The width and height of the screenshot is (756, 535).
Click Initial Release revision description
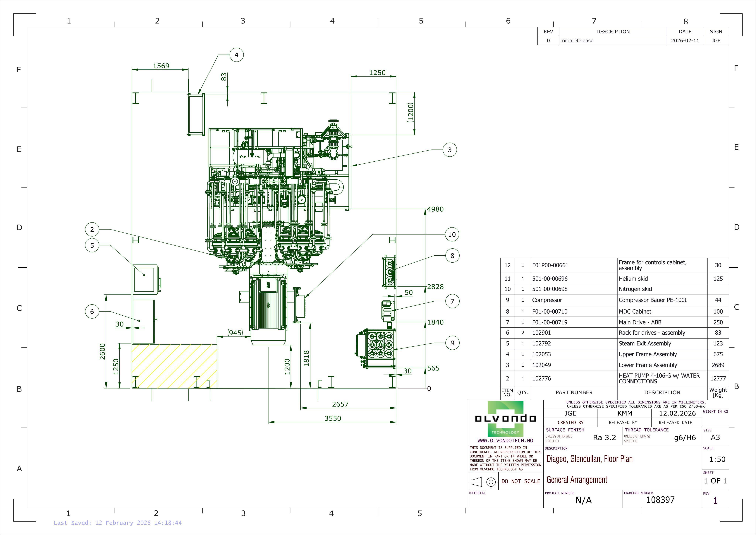[577, 40]
